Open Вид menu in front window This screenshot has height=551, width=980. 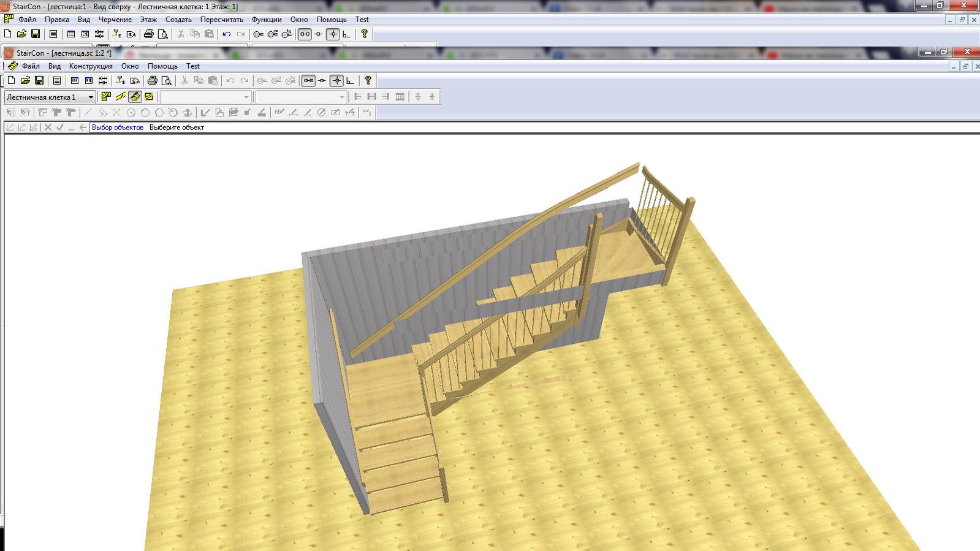pyautogui.click(x=55, y=66)
